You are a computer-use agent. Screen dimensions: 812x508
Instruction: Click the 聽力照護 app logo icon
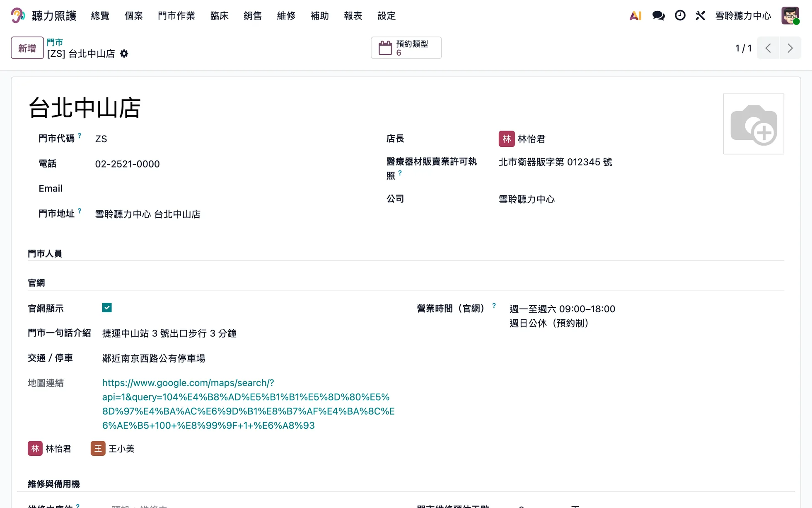point(18,16)
